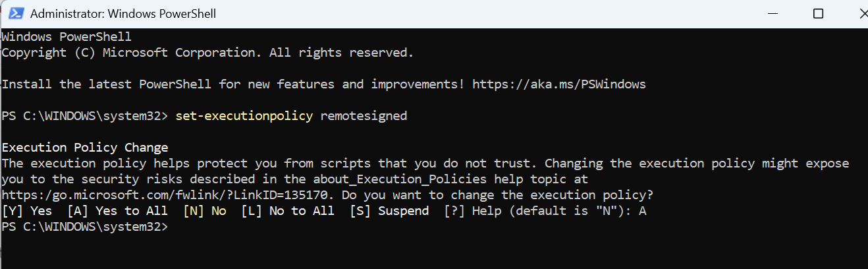Click the "[L] No to All" option
This screenshot has height=269, width=868.
pyautogui.click(x=287, y=211)
